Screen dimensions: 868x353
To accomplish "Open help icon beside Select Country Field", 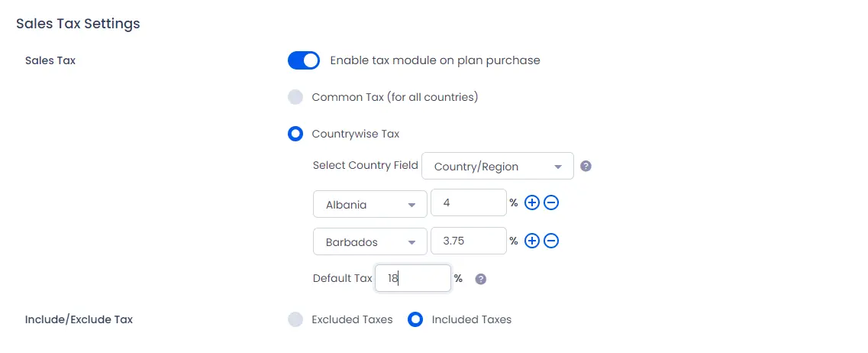I will pos(586,167).
